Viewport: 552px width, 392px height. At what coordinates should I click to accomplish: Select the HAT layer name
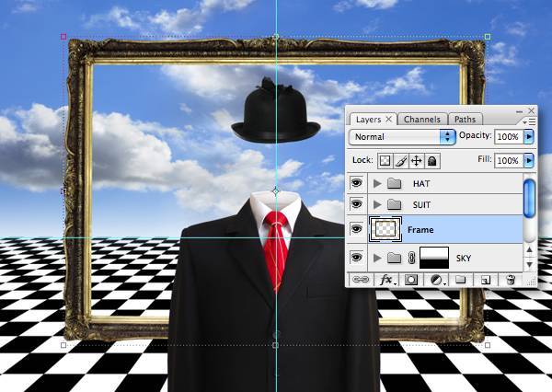coord(421,184)
